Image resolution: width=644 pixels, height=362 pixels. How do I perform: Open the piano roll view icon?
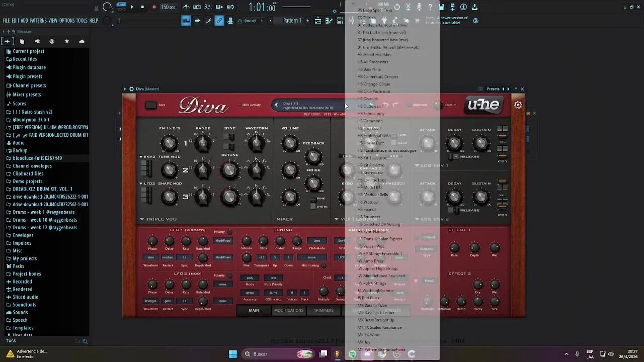tap(329, 21)
